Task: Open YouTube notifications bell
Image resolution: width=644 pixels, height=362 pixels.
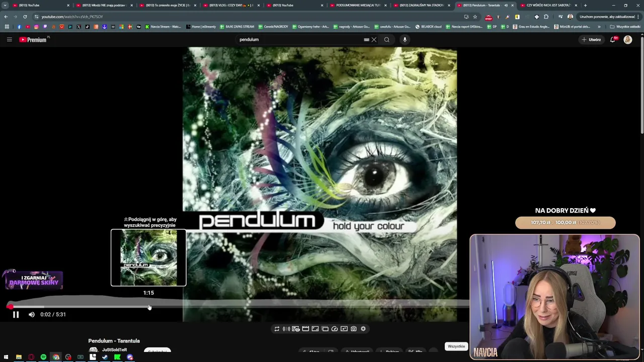Action: [613, 40]
